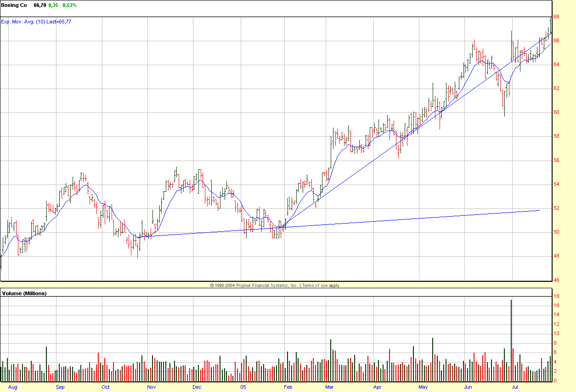The width and height of the screenshot is (576, 392).
Task: Click the 56 label on the price axis
Action: [556, 161]
